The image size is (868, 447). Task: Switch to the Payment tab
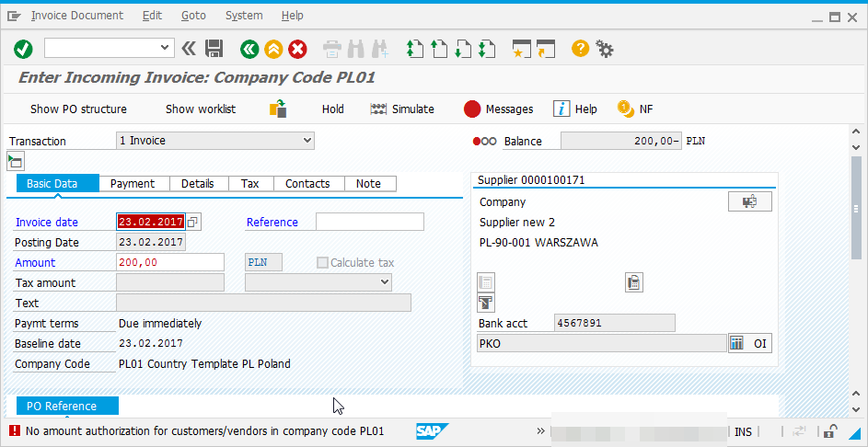coord(133,184)
